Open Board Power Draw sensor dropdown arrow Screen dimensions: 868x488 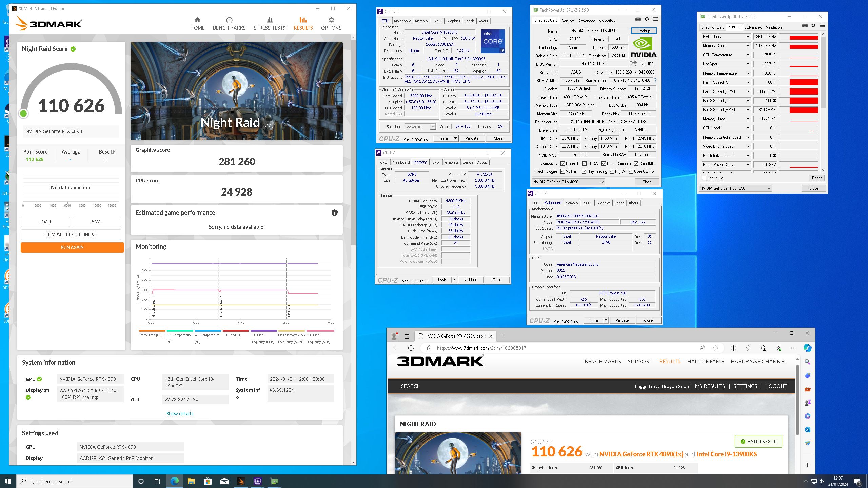748,165
